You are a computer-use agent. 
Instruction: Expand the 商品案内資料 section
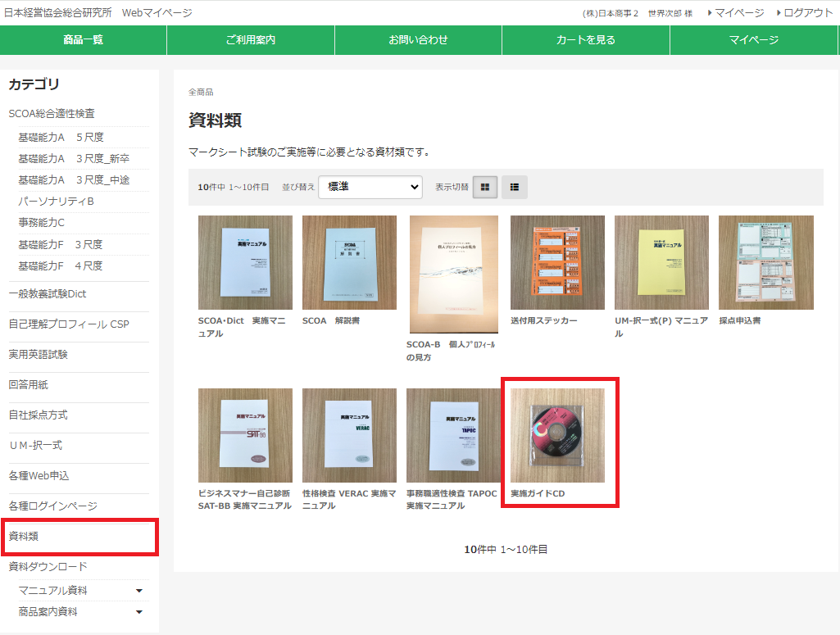click(138, 612)
